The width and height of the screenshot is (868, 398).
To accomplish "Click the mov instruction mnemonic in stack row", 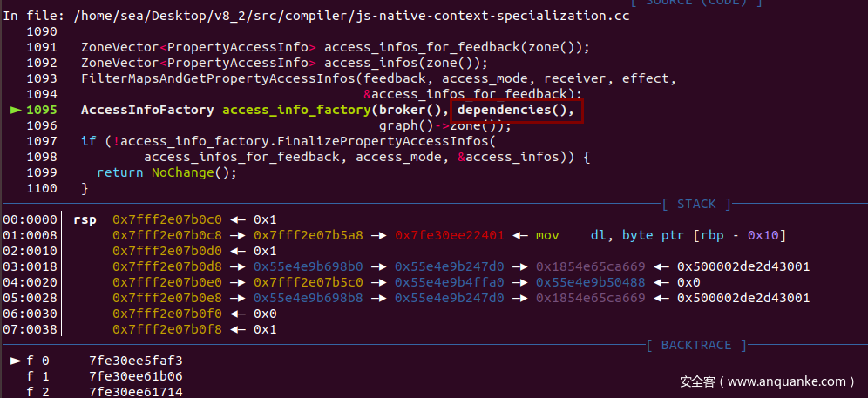I will 547,236.
